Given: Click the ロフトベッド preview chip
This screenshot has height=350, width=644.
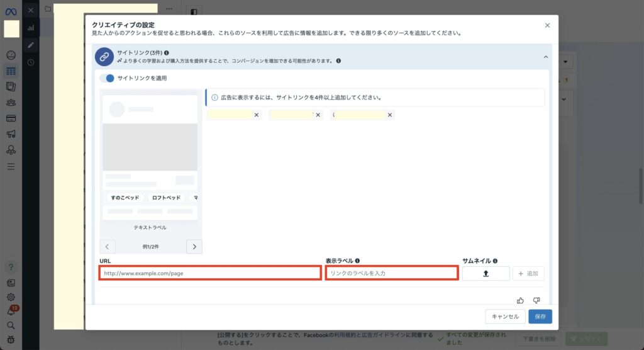Looking at the screenshot, I should (x=166, y=198).
